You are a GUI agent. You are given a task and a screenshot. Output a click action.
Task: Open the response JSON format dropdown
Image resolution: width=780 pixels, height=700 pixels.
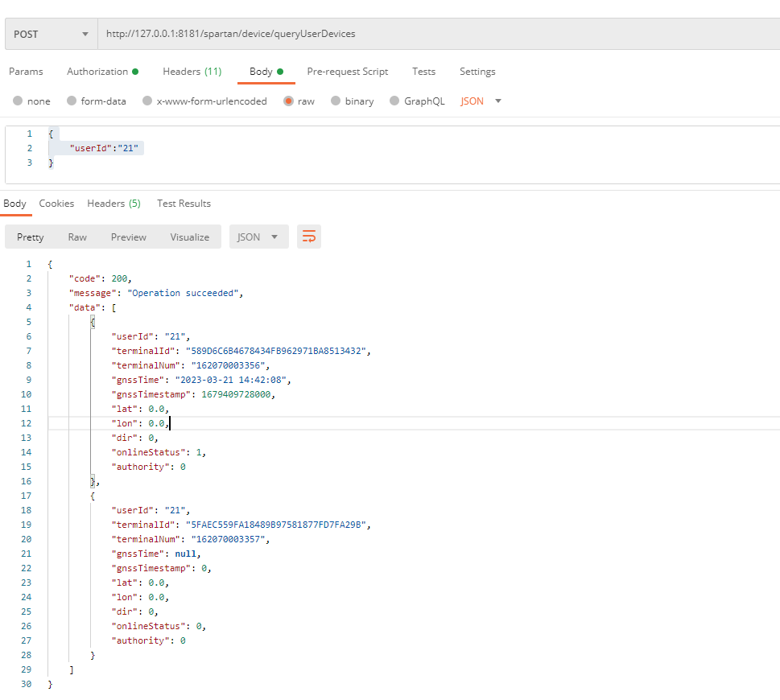tap(258, 237)
